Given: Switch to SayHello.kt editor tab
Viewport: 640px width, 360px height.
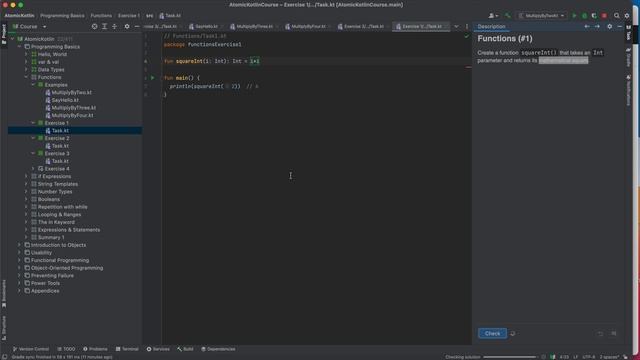Looking at the screenshot, I should pos(206,27).
